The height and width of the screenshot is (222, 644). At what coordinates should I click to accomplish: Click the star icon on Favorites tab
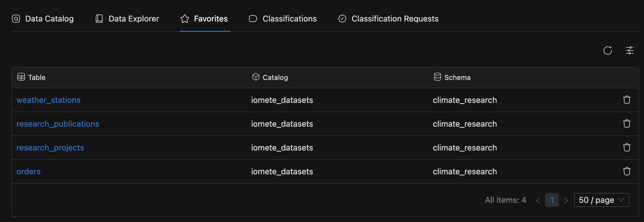click(x=184, y=19)
